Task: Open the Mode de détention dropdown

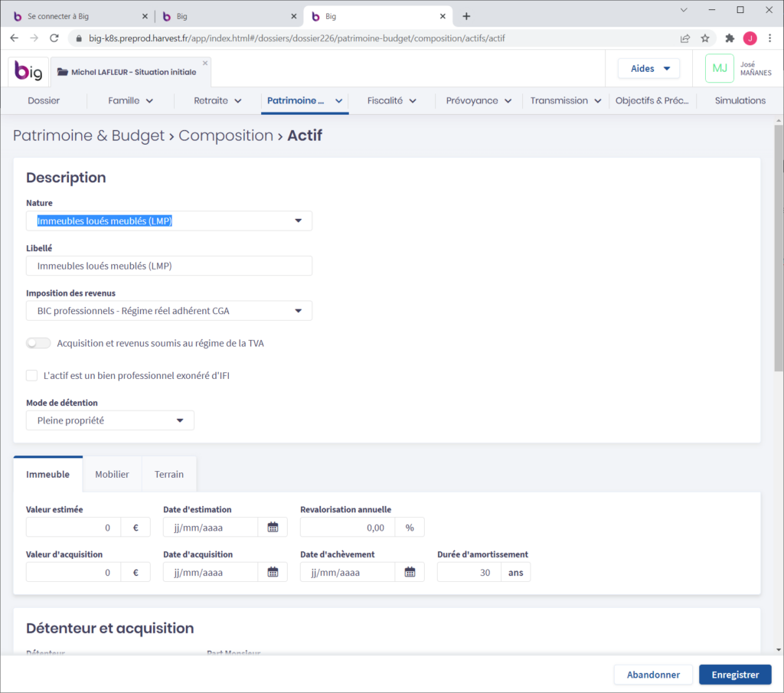Action: pos(110,420)
